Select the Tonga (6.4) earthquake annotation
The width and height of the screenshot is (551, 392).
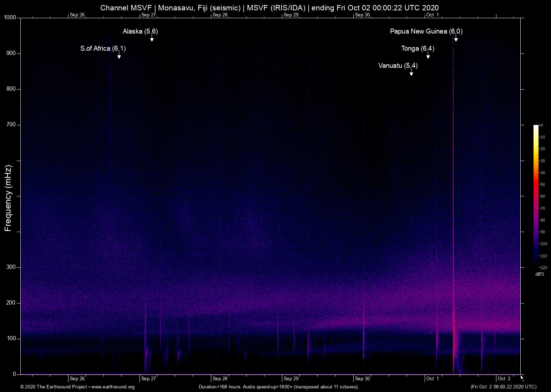[418, 49]
